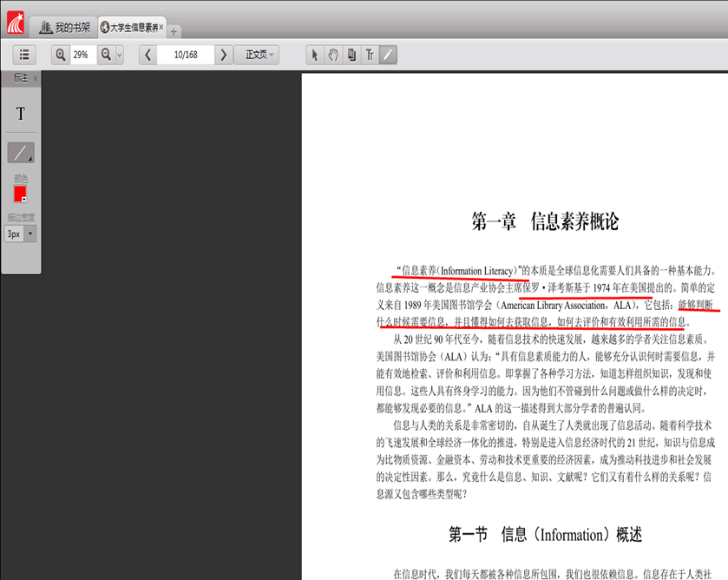Click the 标注 panel title
728x580 pixels.
point(21,77)
